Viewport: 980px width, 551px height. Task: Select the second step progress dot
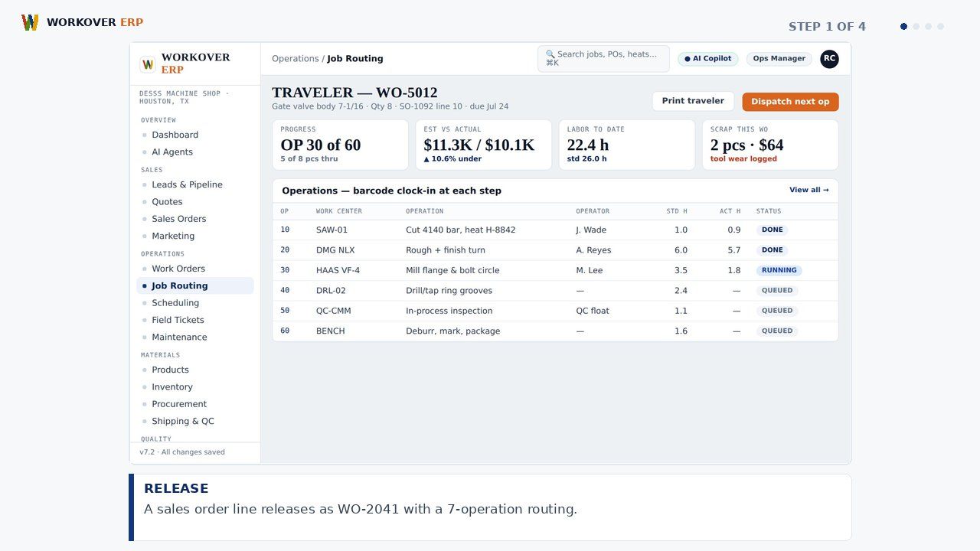coord(916,26)
